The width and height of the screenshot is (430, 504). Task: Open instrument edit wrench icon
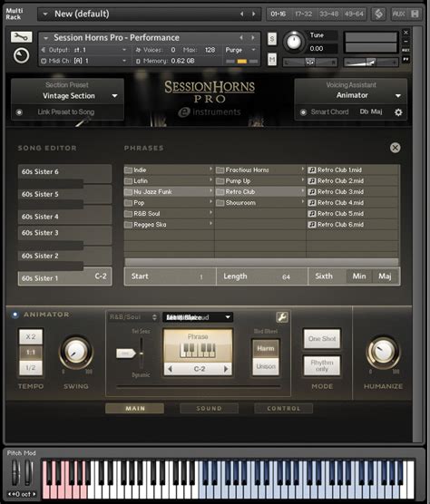point(21,37)
